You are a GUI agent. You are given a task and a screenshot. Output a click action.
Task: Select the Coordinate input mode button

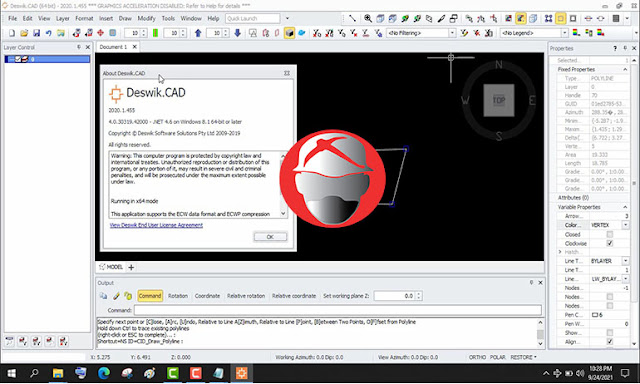[x=207, y=296]
